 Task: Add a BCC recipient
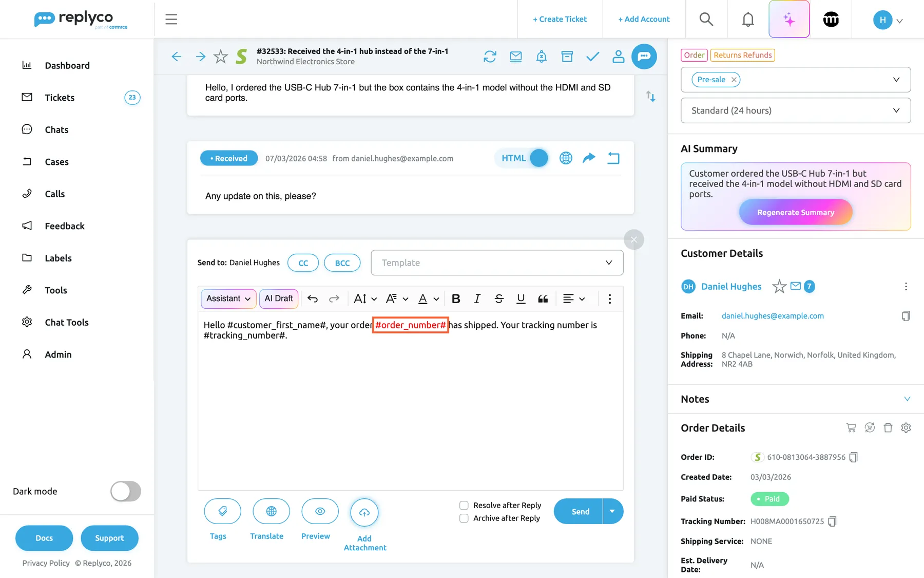(342, 263)
